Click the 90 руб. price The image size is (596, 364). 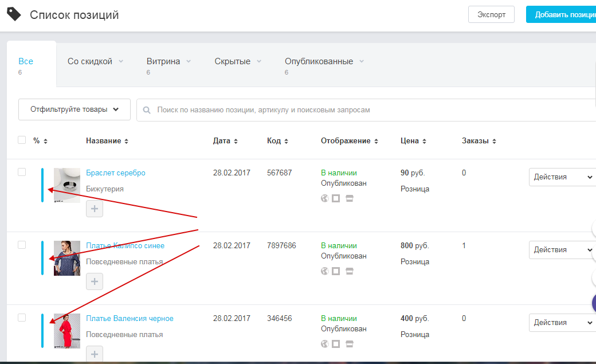click(413, 173)
